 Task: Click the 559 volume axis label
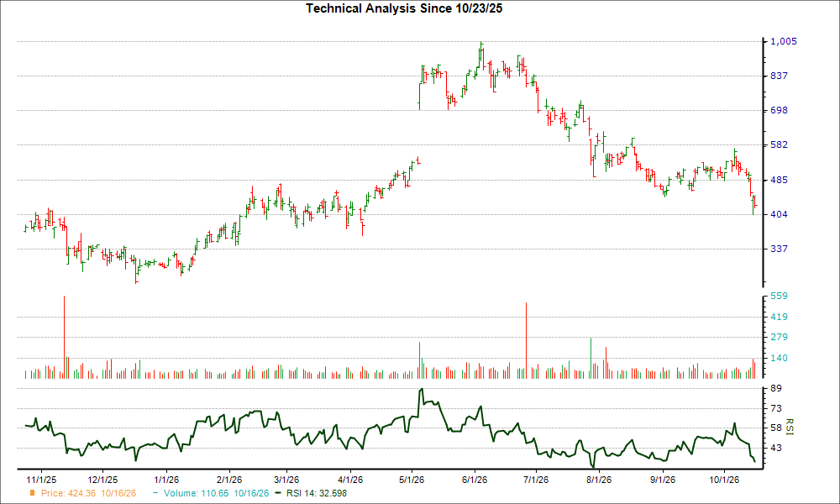779,296
